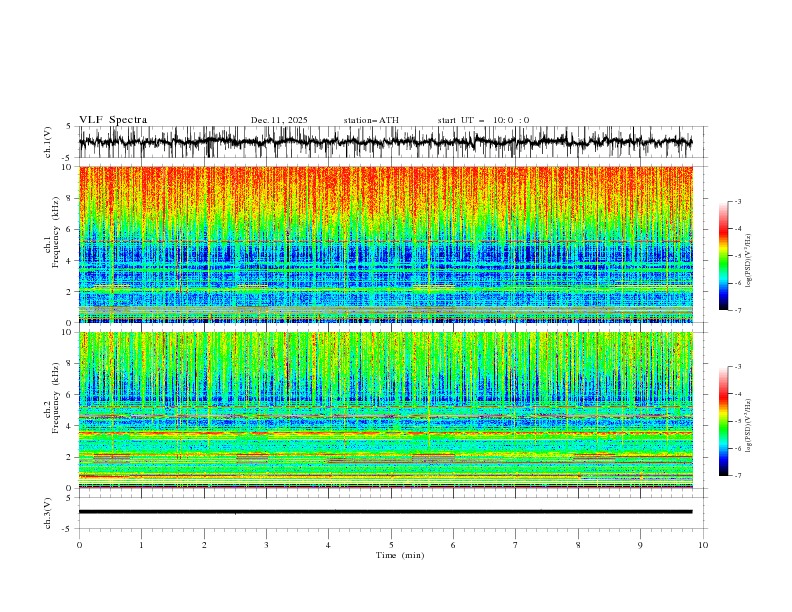
Task: Click the "-3" label on ch.1 color bar
Action: [737, 201]
